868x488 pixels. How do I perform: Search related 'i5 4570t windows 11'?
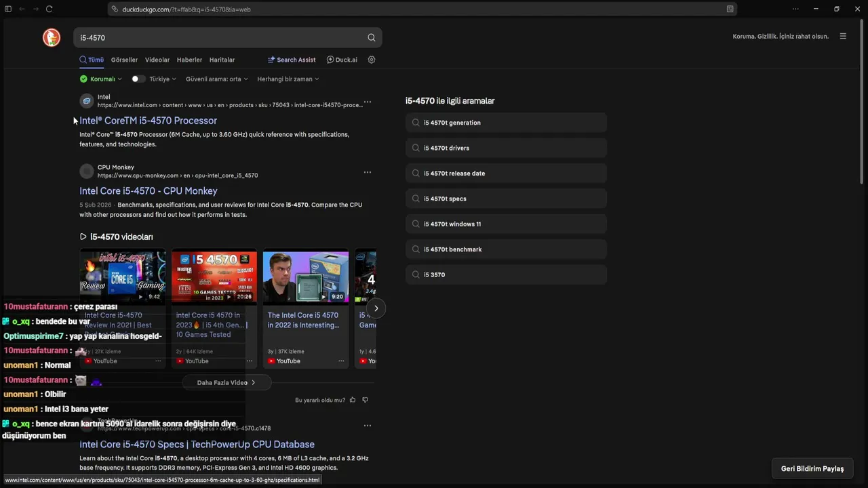[x=506, y=224]
